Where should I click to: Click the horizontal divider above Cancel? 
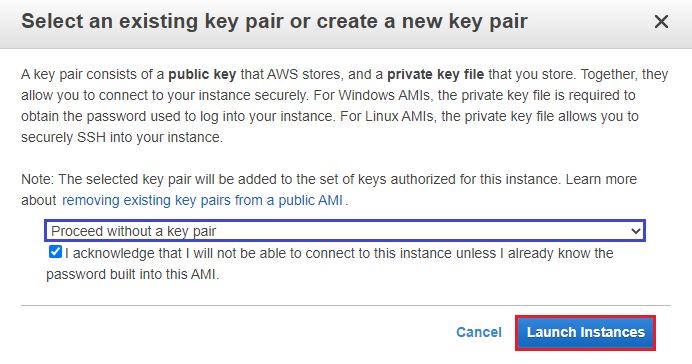pyautogui.click(x=346, y=305)
